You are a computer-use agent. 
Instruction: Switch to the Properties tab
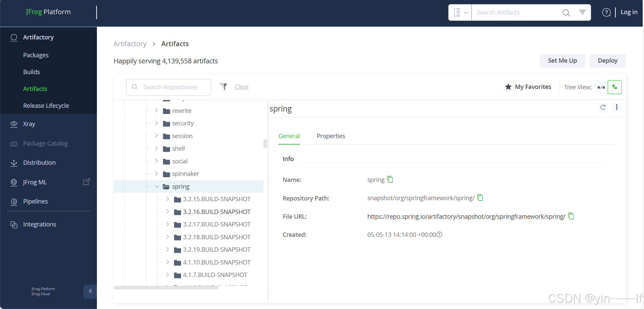click(x=331, y=136)
